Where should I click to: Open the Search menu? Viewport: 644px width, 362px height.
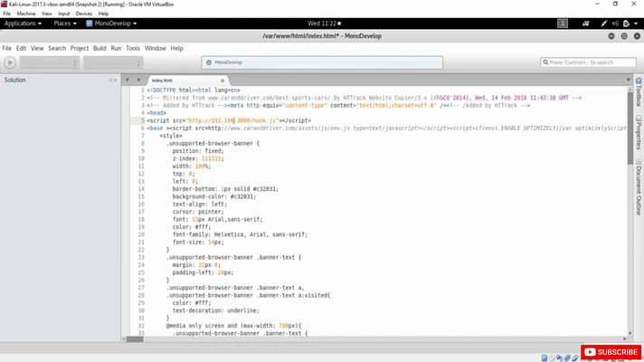pyautogui.click(x=57, y=48)
